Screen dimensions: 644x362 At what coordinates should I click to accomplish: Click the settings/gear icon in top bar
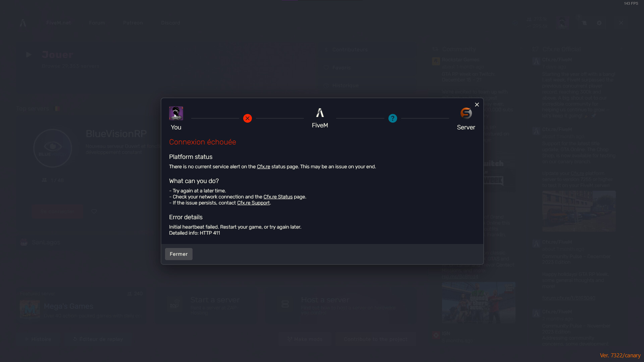pos(599,23)
